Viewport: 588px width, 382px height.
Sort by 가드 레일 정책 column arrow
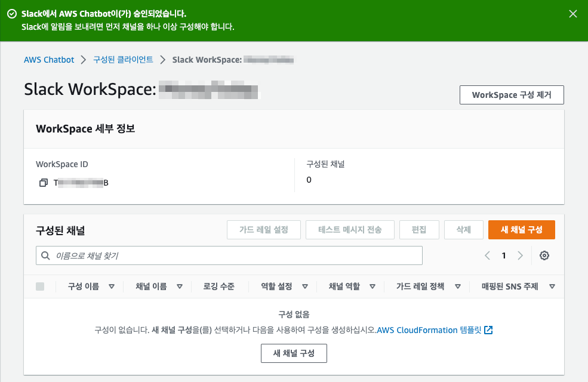457,286
